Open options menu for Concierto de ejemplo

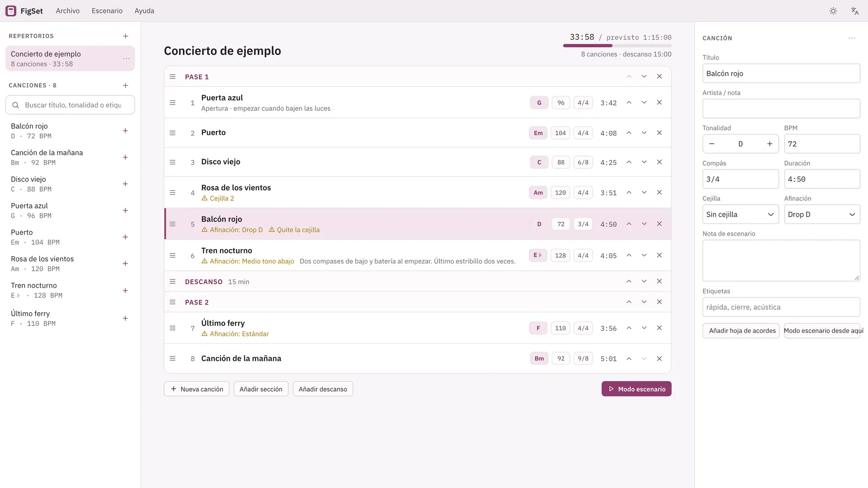tap(126, 59)
